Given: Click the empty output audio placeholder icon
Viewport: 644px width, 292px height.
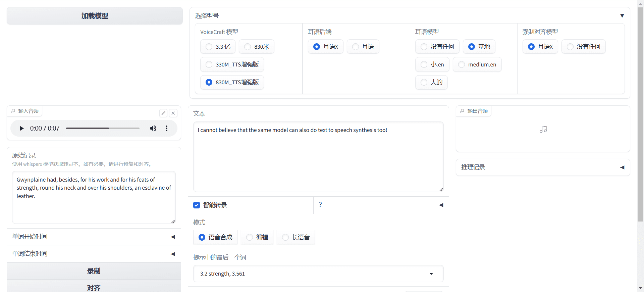Looking at the screenshot, I should tap(543, 130).
